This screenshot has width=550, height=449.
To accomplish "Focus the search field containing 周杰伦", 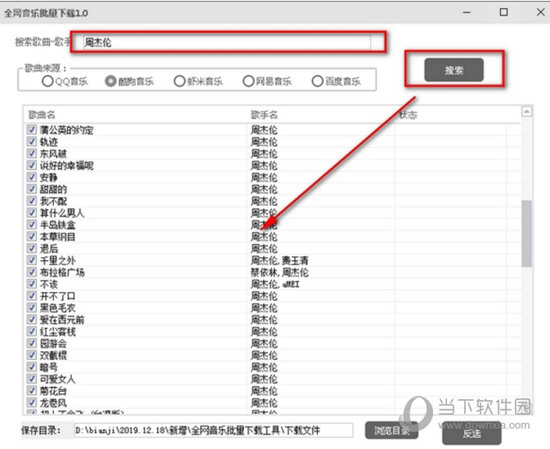I will [x=226, y=42].
